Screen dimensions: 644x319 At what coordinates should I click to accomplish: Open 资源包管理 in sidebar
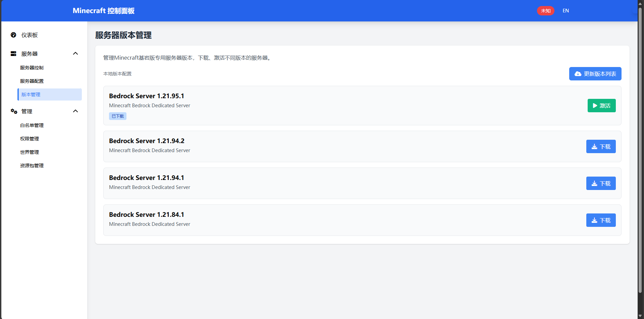(32, 166)
